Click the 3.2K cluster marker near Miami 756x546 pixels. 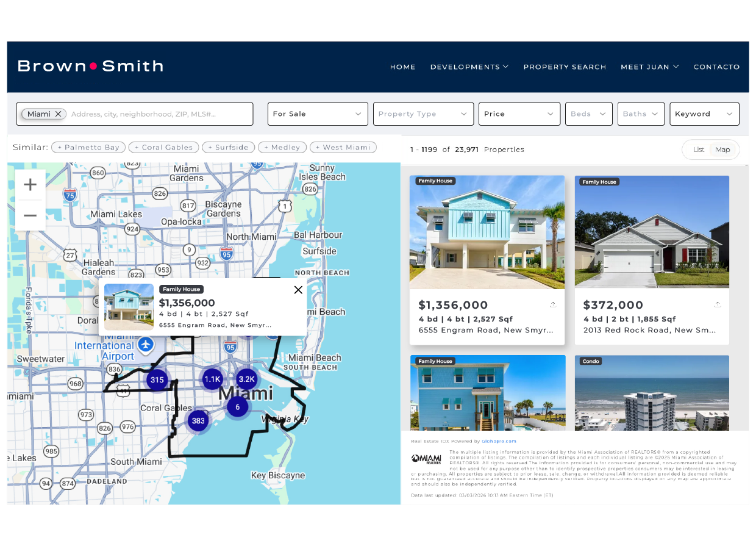pyautogui.click(x=246, y=378)
